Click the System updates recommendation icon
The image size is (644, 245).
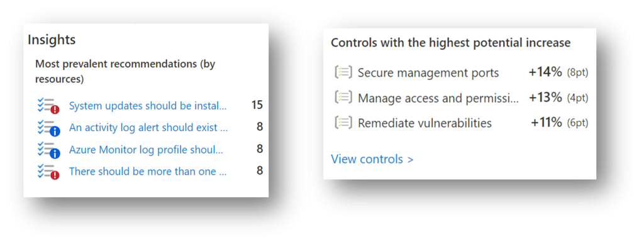(x=48, y=106)
